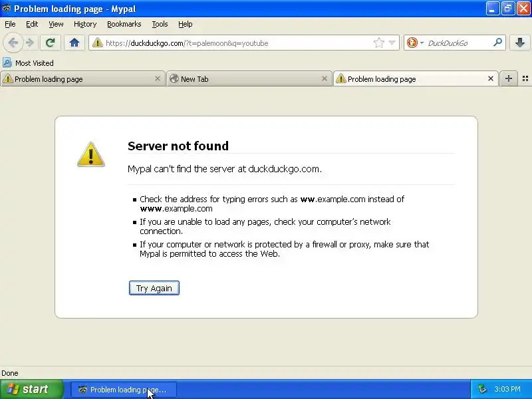The image size is (532, 399).
Task: Close the active Problem loading page tab
Action: coord(490,78)
